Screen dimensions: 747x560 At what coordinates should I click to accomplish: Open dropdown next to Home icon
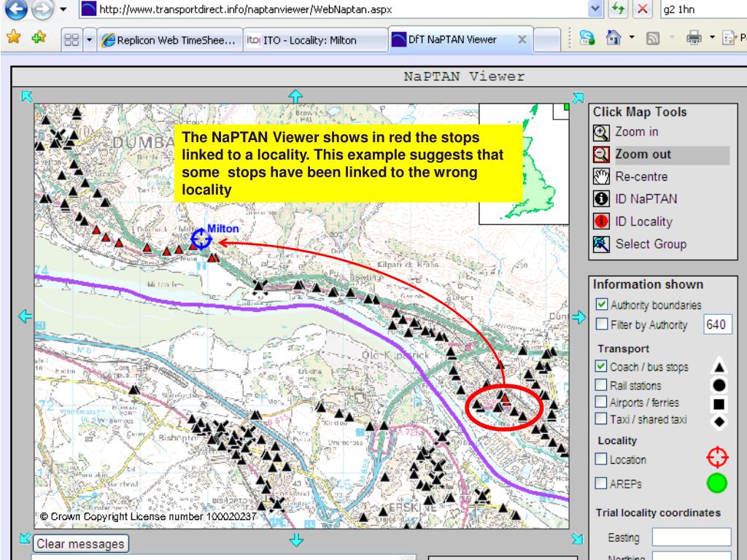click(632, 37)
